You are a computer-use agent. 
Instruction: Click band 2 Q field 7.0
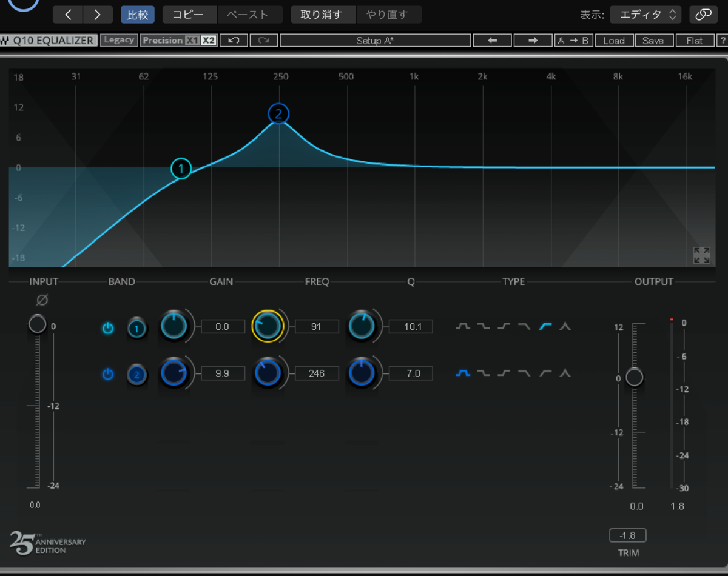411,373
